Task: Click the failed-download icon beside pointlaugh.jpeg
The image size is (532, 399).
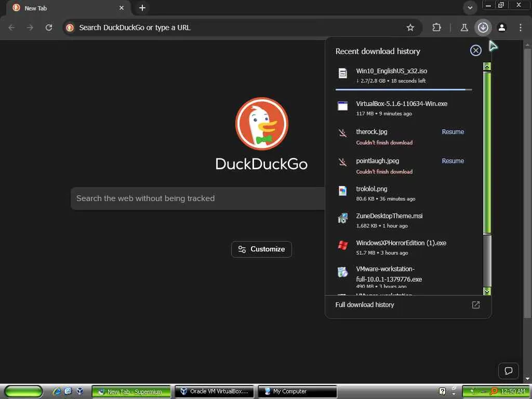Action: point(343,162)
